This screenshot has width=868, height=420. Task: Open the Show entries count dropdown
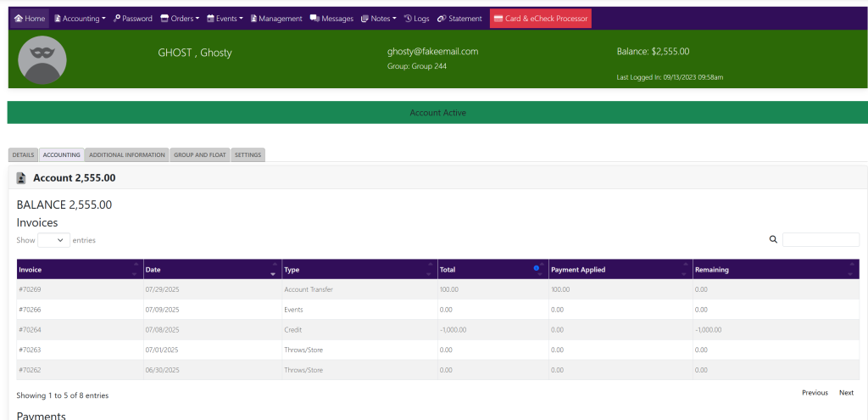pyautogui.click(x=53, y=240)
